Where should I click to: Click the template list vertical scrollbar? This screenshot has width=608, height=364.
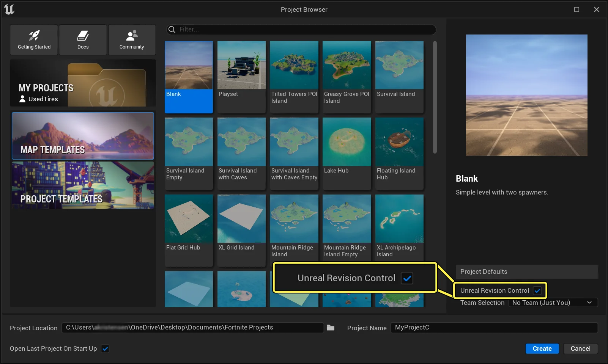(x=435, y=97)
